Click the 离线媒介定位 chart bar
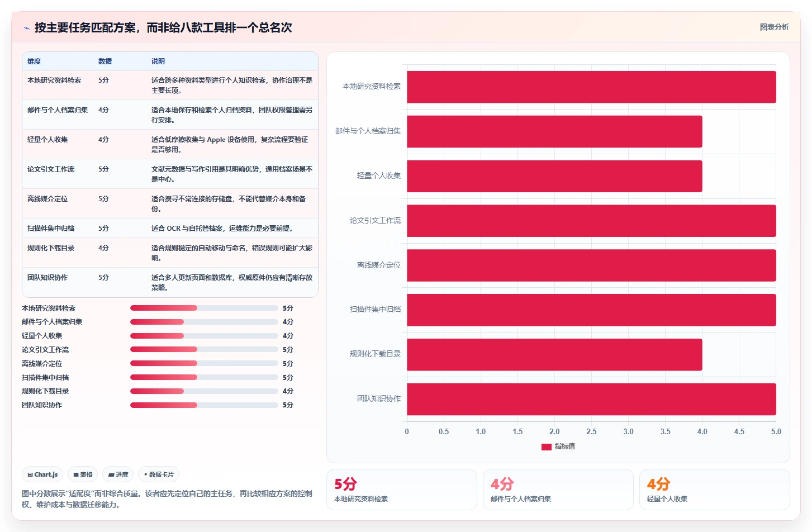The image size is (812, 532). tap(591, 265)
